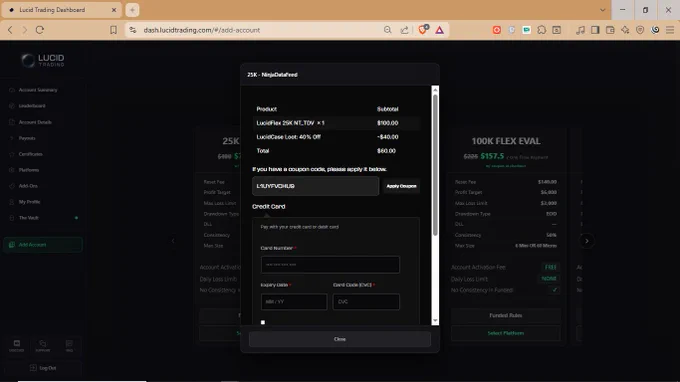Open the zoom magnifier in address bar
Screen dimensions: 680x382
[x=387, y=30]
